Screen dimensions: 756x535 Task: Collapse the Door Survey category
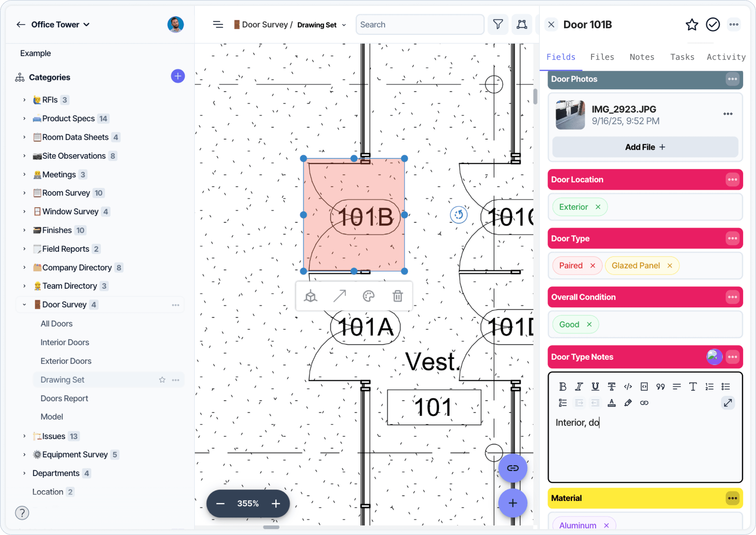pos(24,305)
